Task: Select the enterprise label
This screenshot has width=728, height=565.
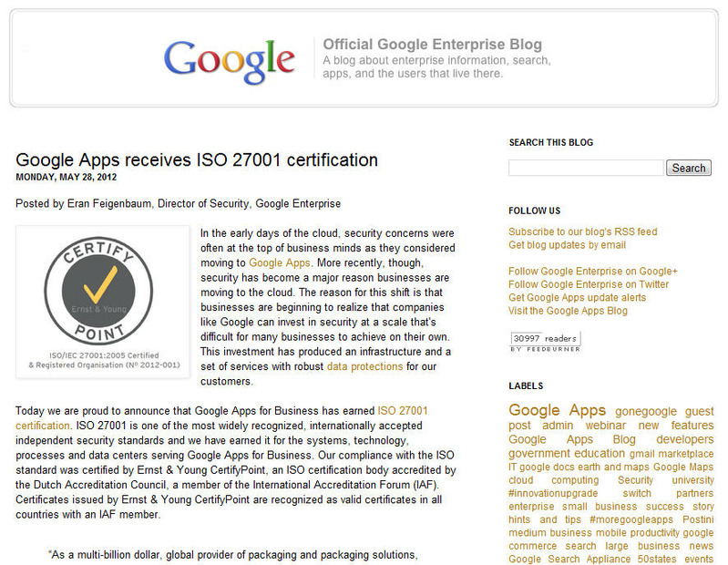Action: coord(531,507)
